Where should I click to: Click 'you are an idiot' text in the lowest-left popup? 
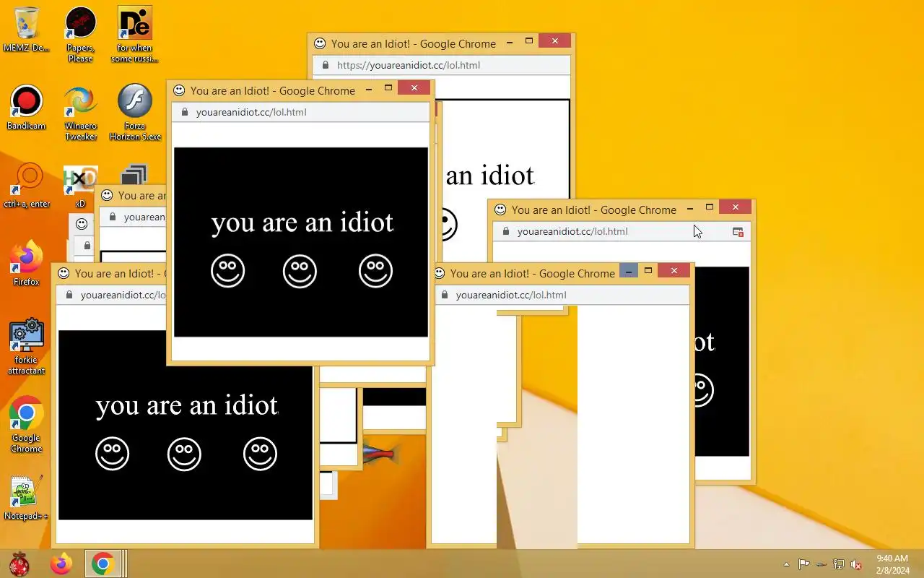(x=187, y=405)
